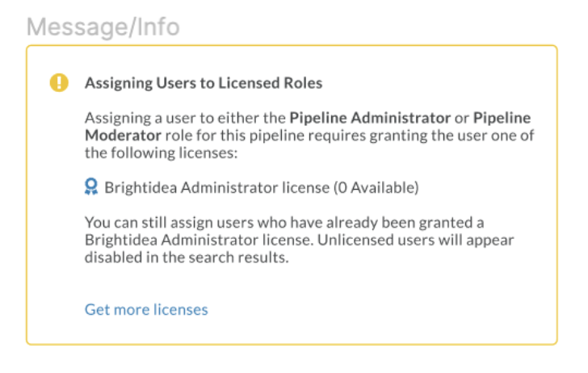This screenshot has height=373, width=588.
Task: Click role for this pipeline requires text
Action: point(266,136)
